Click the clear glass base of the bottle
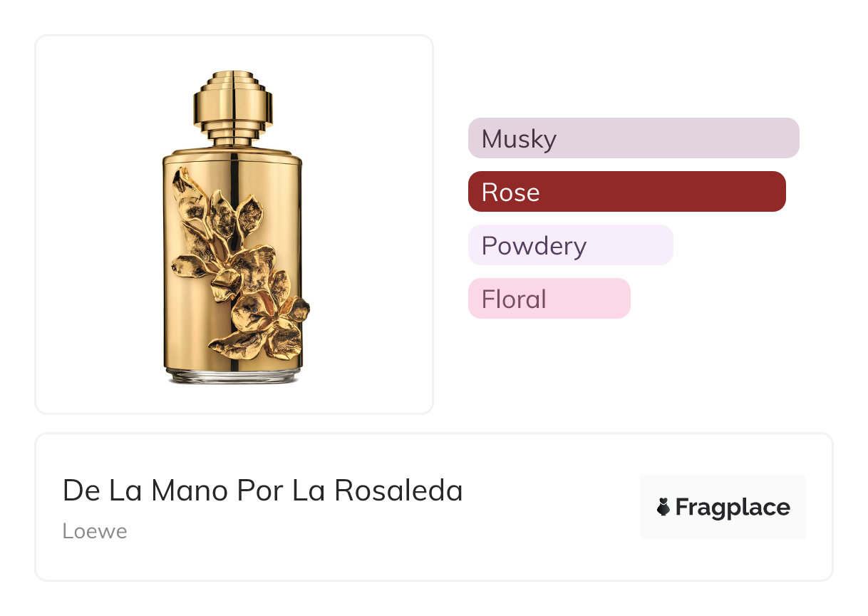This screenshot has width=868, height=616. tap(232, 376)
